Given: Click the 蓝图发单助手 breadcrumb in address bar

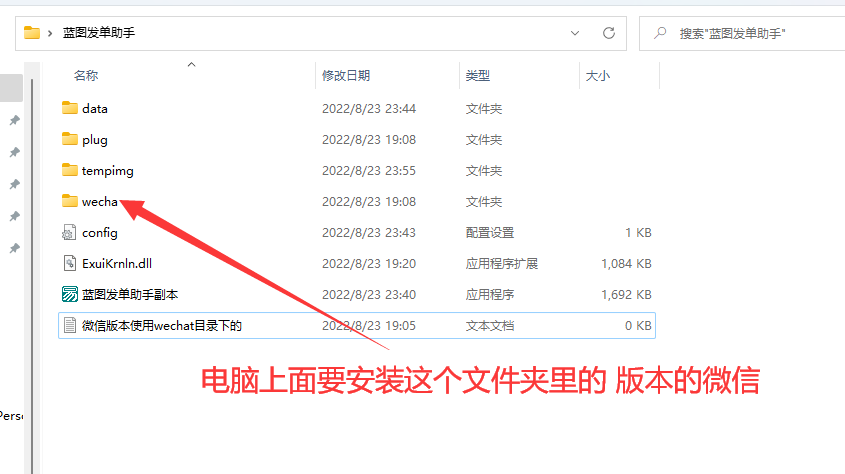Looking at the screenshot, I should pyautogui.click(x=99, y=33).
